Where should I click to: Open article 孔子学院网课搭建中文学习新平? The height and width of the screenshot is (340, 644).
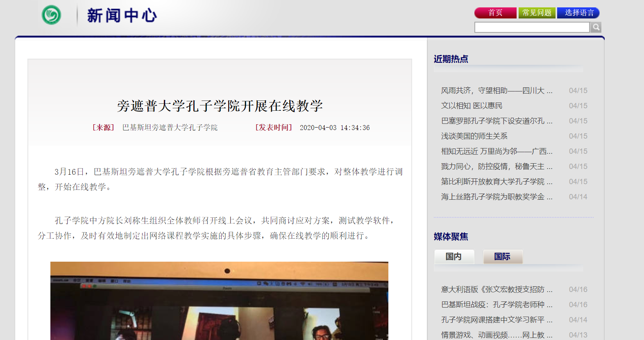click(x=497, y=320)
